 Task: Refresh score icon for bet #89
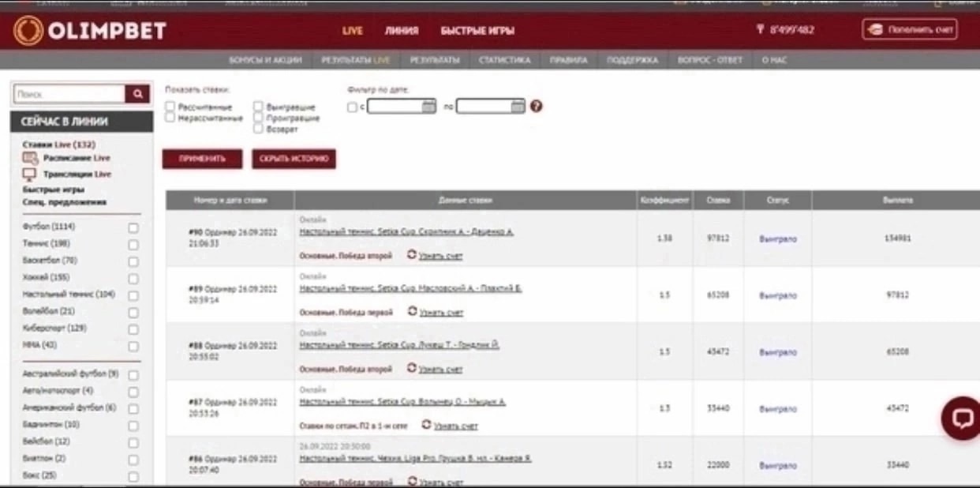tap(412, 312)
